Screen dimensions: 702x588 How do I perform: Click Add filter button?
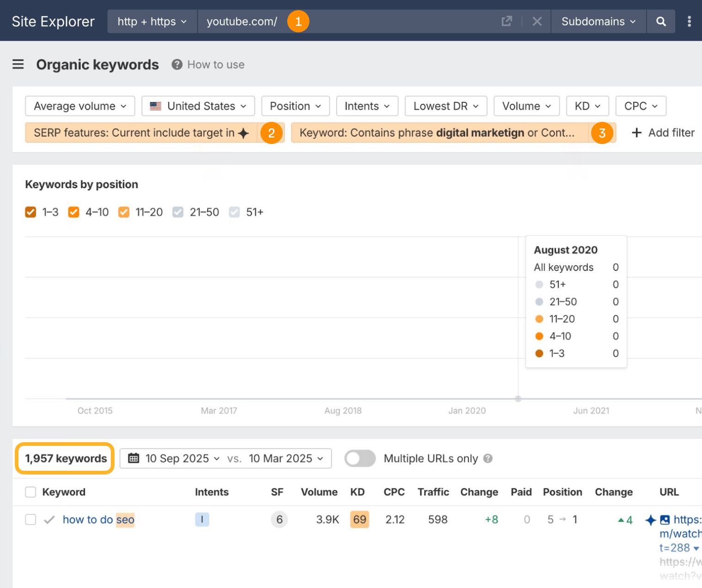point(663,132)
